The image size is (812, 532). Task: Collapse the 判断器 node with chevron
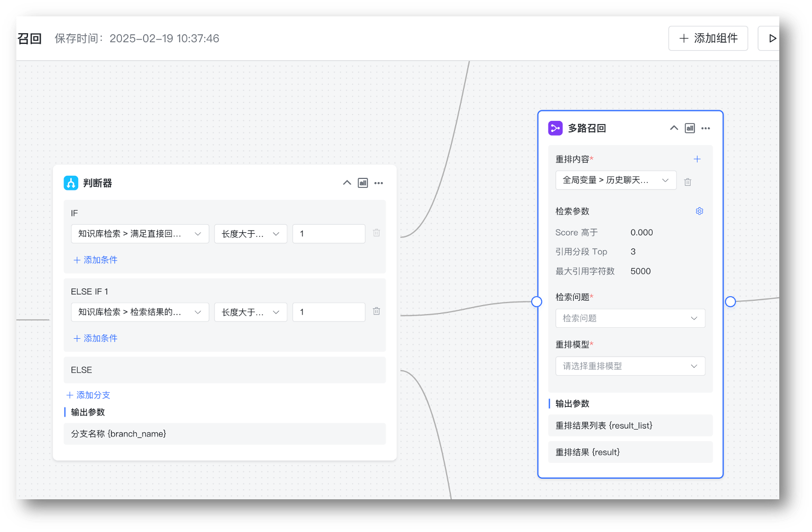pos(346,183)
